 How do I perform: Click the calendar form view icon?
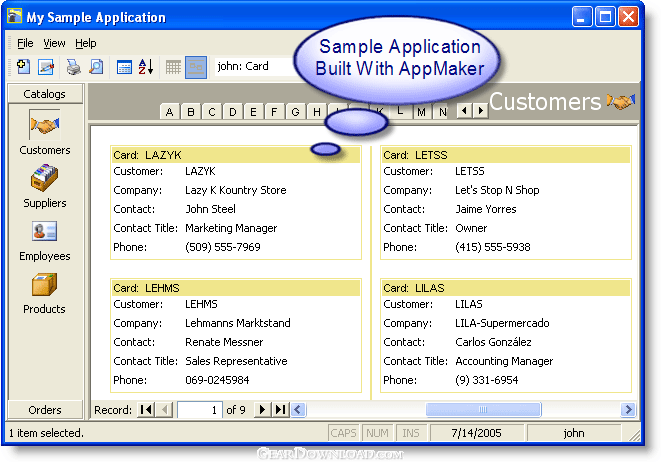pyautogui.click(x=124, y=67)
